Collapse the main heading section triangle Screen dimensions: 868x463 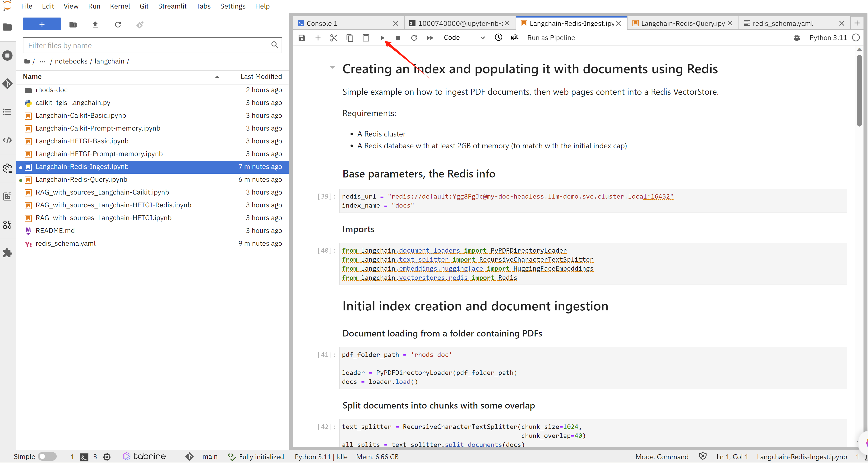332,67
